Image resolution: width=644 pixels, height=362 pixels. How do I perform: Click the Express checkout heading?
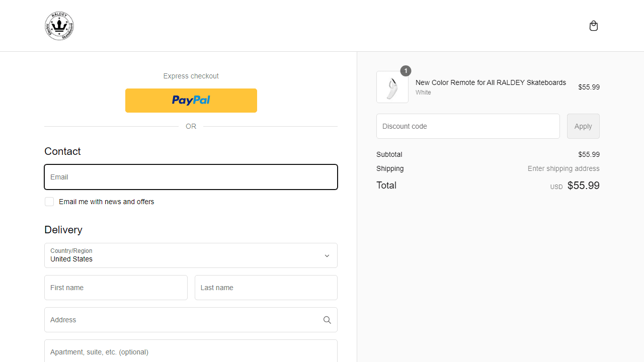pyautogui.click(x=191, y=76)
